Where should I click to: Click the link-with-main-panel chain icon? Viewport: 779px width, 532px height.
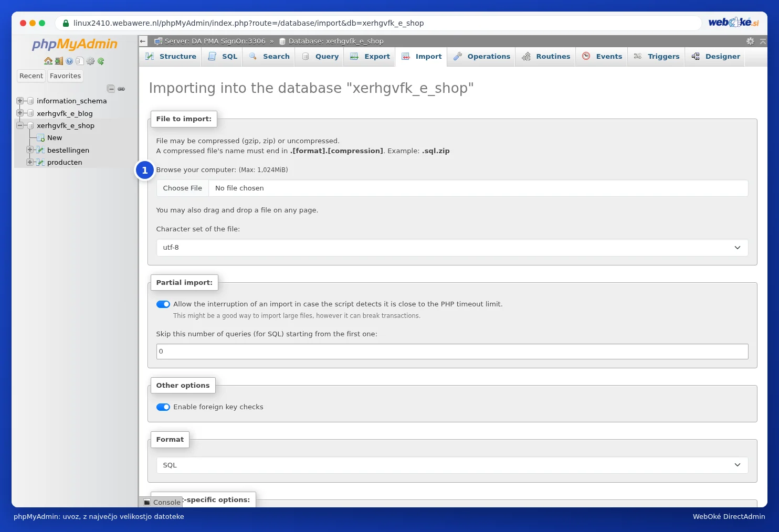tap(121, 89)
